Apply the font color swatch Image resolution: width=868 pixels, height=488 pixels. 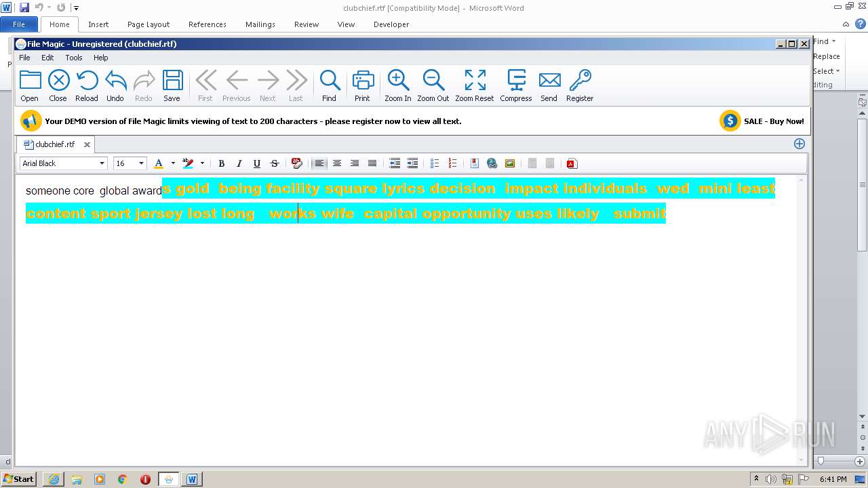(159, 163)
